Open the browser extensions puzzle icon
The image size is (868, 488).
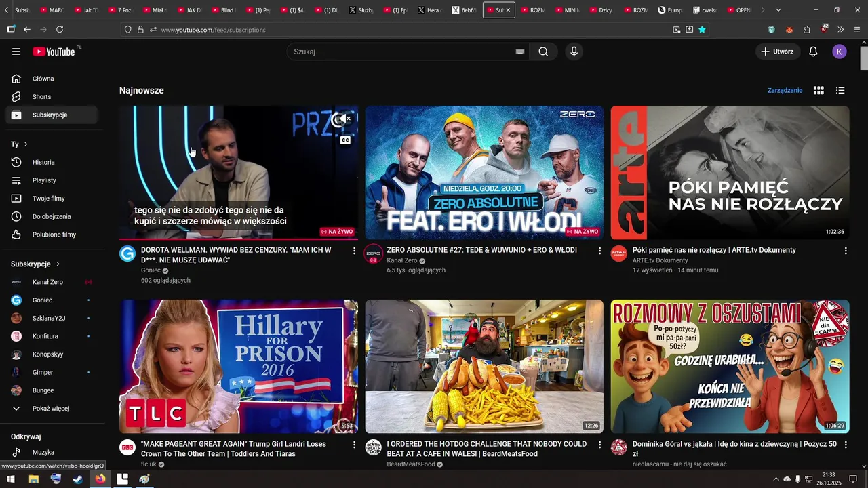806,29
